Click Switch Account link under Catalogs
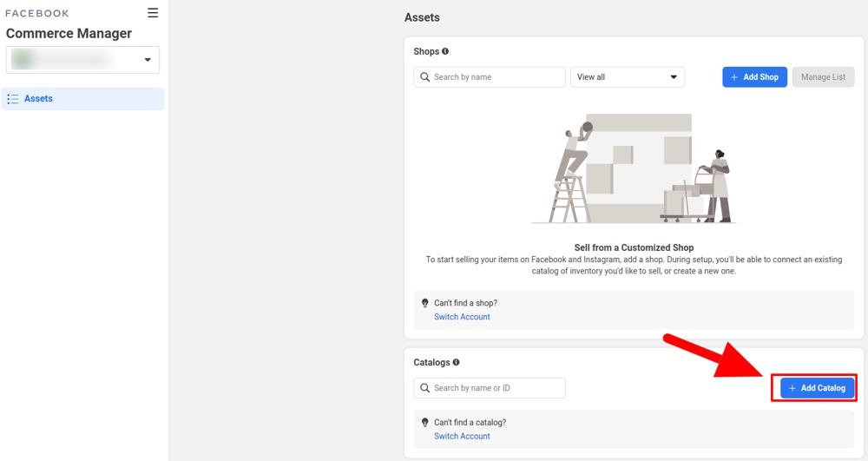The height and width of the screenshot is (461, 868). pyautogui.click(x=462, y=437)
